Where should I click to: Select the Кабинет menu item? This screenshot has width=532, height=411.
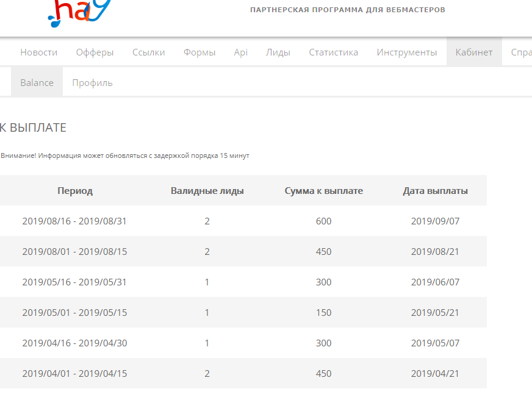473,52
